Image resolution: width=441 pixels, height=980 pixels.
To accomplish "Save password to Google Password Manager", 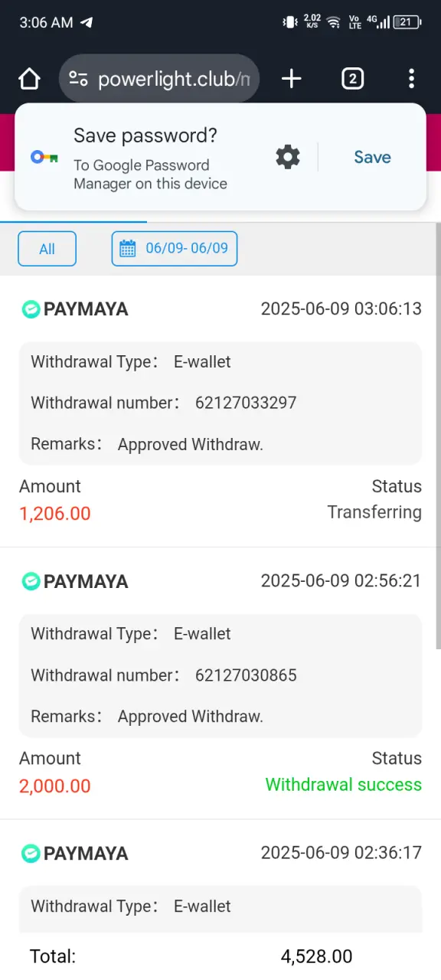I will (372, 157).
